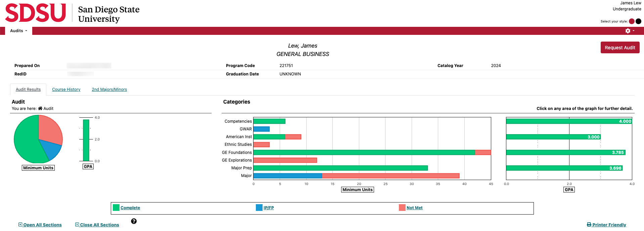Open the settings gear menu

(x=630, y=31)
